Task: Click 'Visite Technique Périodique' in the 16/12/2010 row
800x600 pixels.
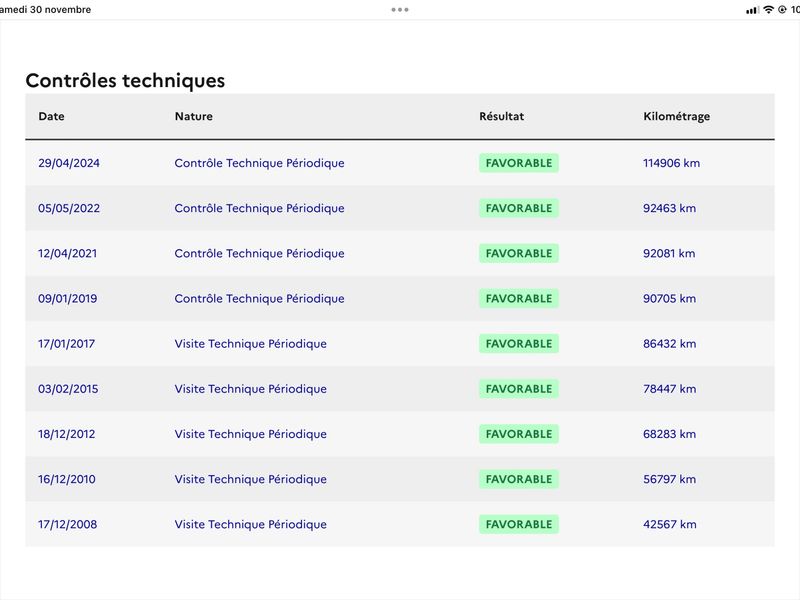Action: tap(251, 479)
